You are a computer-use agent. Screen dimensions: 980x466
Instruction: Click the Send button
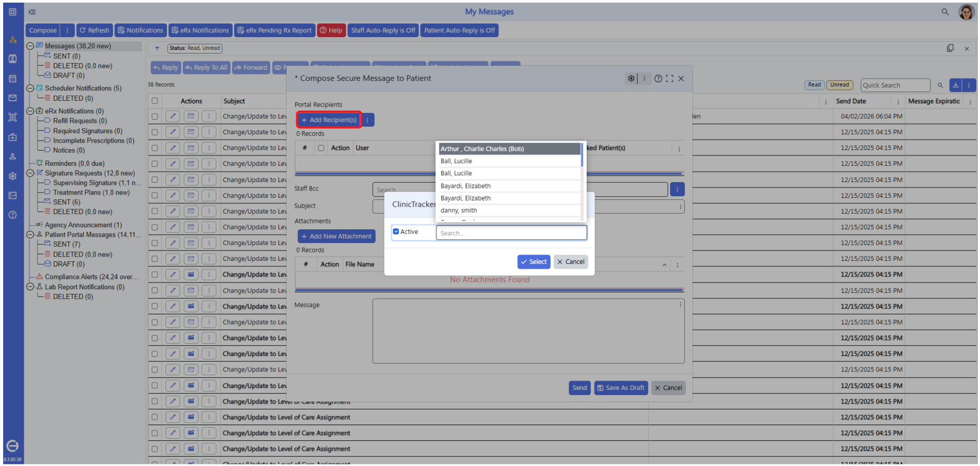580,388
